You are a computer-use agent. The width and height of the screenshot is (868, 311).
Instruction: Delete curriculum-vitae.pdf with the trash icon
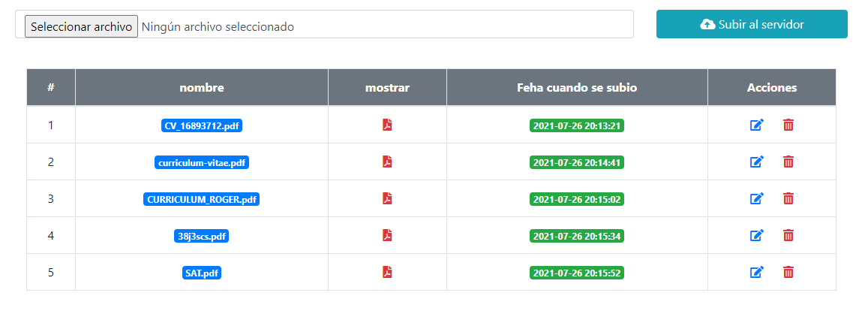788,162
